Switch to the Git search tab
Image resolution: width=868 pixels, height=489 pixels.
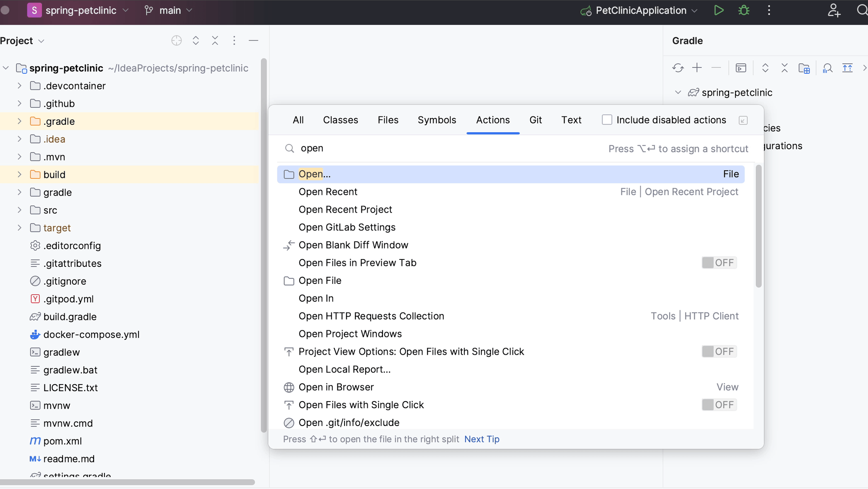535,120
